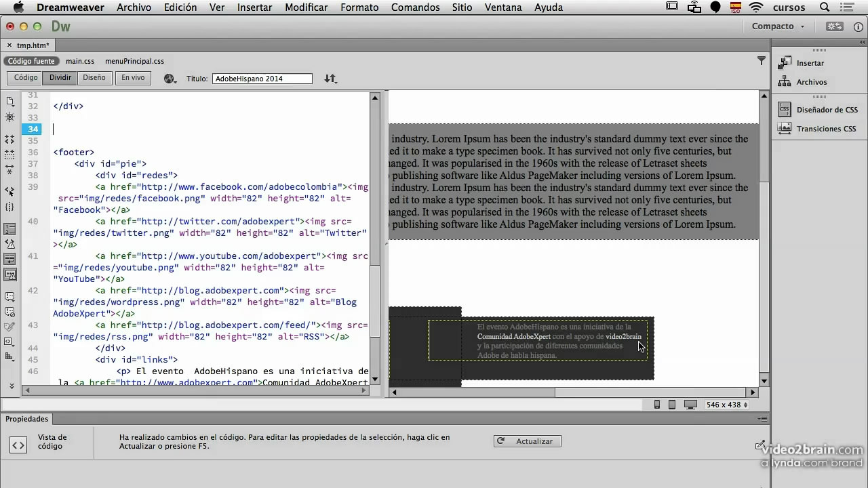Remove comment icon in coding toolbar
The height and width of the screenshot is (488, 868).
point(10,312)
